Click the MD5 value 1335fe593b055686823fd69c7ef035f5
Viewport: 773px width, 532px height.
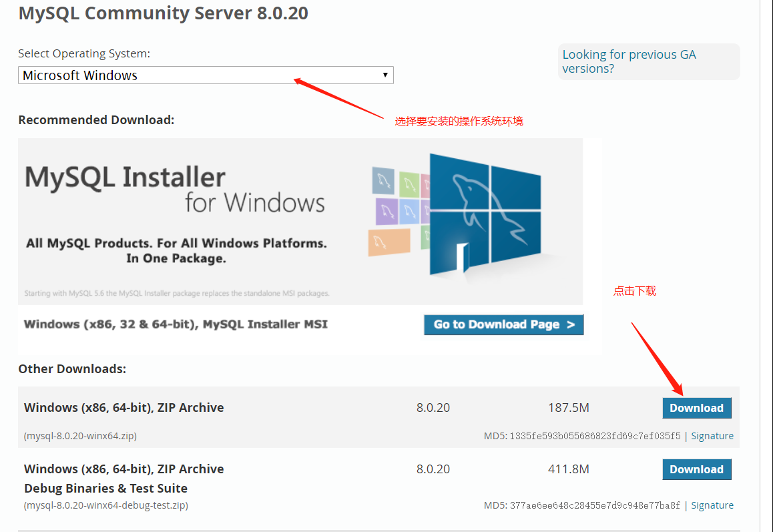point(595,436)
